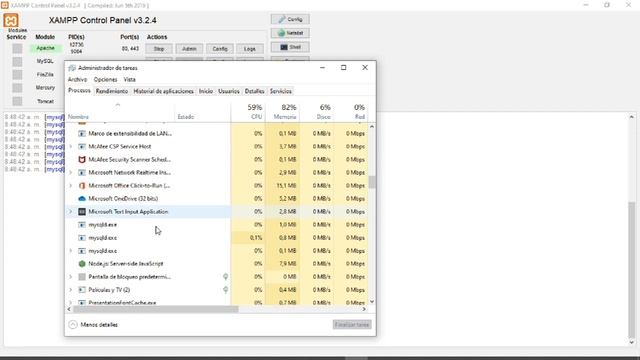
Task: Click the Finalizar tarea button
Action: (352, 324)
